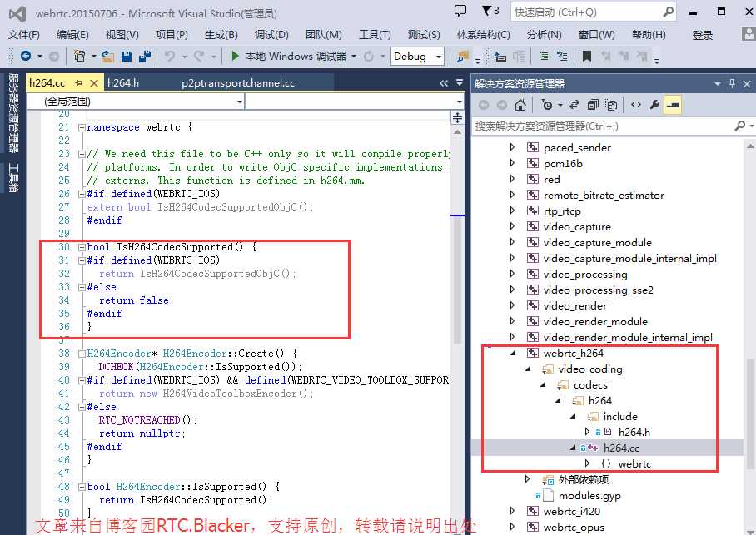This screenshot has height=535, width=756.
Task: Click the Solution Explorer search field
Action: (x=603, y=126)
